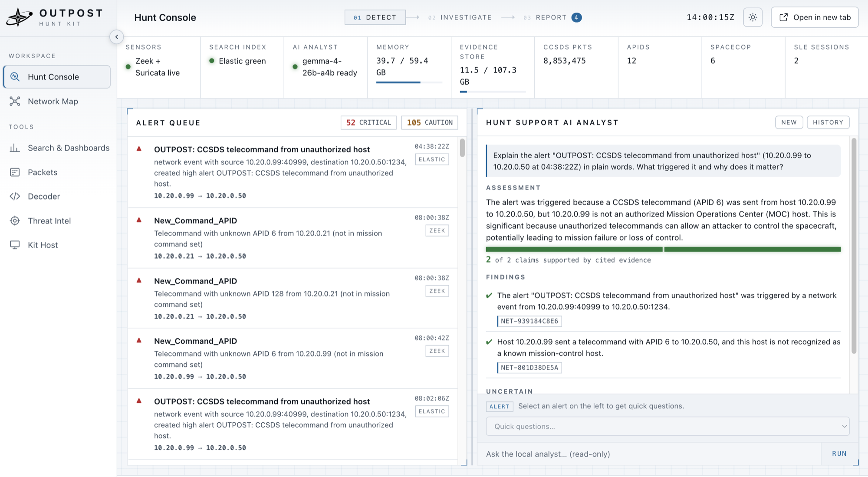Open evidence tag NET-801D38DE5A
Viewport: 868px width, 477px height.
tap(529, 368)
